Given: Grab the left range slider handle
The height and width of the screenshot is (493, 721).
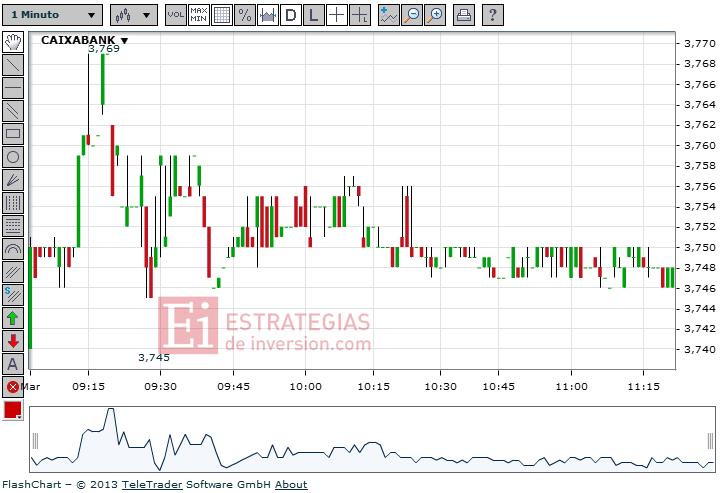Looking at the screenshot, I should (35, 441).
